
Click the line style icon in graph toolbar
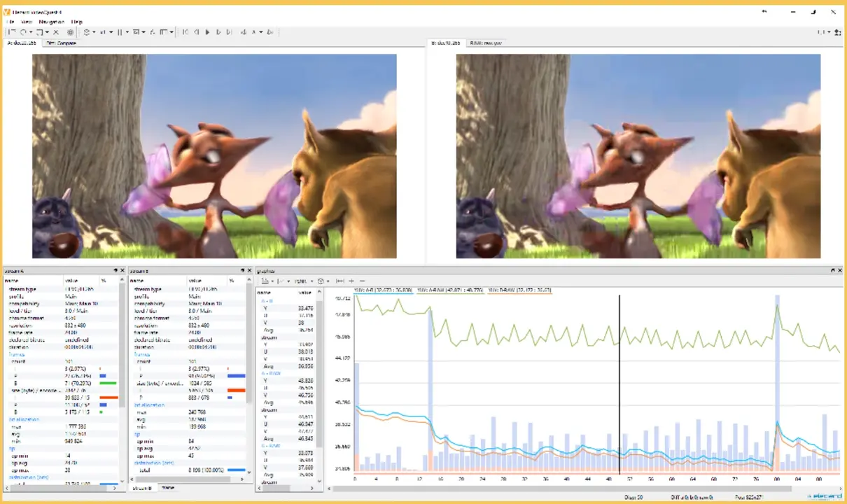click(x=281, y=281)
